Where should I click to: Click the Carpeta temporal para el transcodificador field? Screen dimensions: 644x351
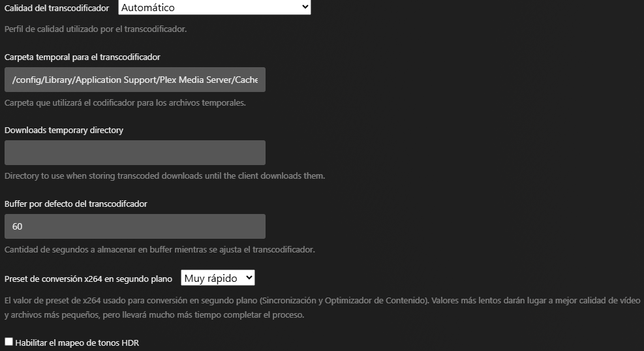tap(134, 80)
